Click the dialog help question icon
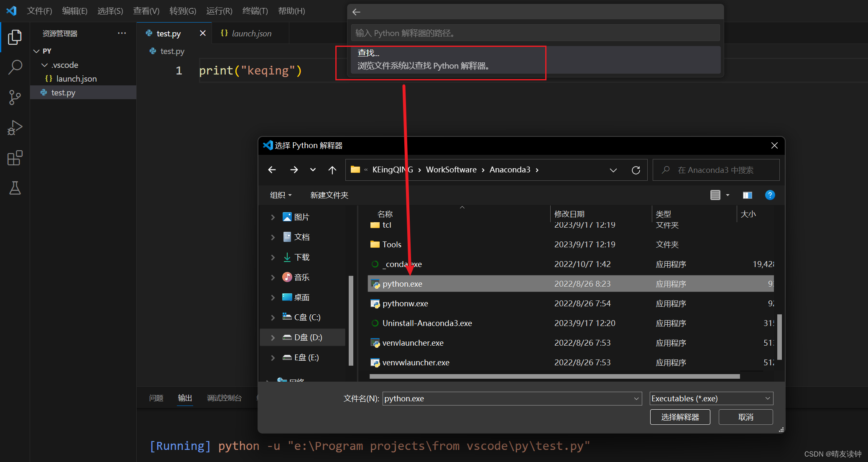 coord(770,195)
